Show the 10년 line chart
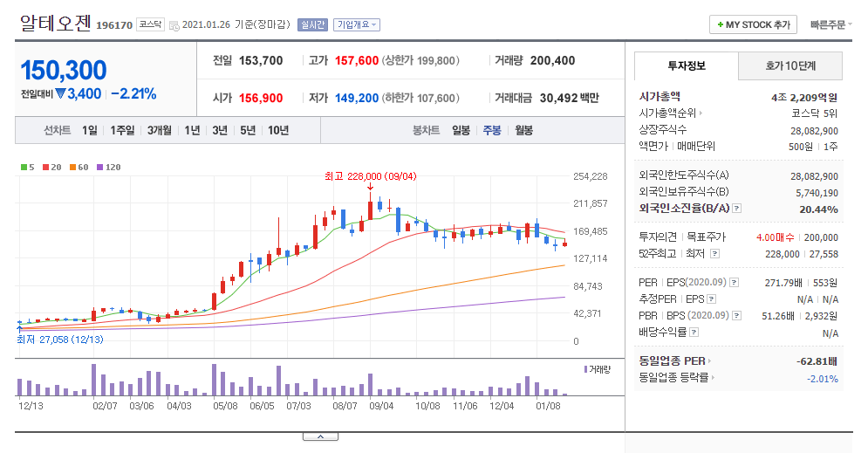The width and height of the screenshot is (868, 453). coord(278,130)
